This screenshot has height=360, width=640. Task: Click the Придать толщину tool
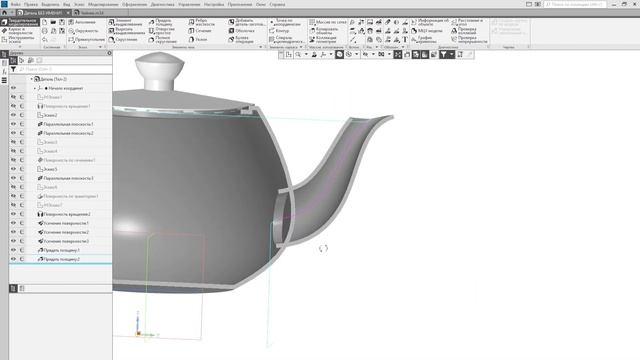coord(160,22)
